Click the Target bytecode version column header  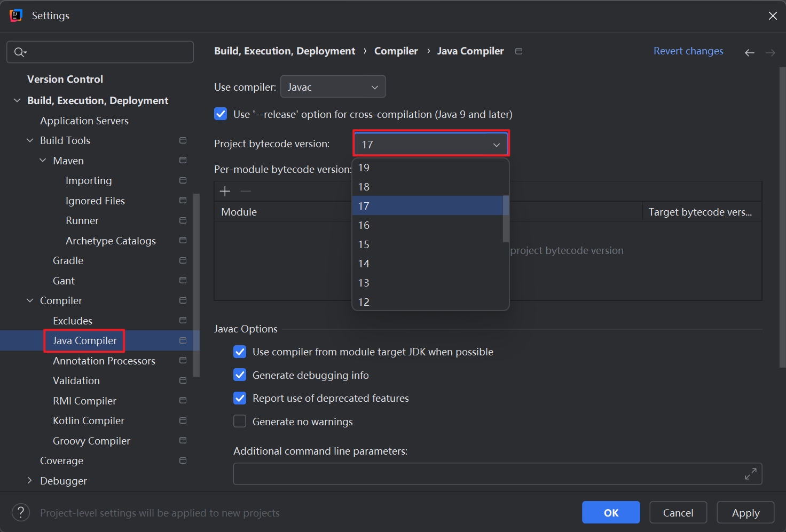pyautogui.click(x=702, y=212)
